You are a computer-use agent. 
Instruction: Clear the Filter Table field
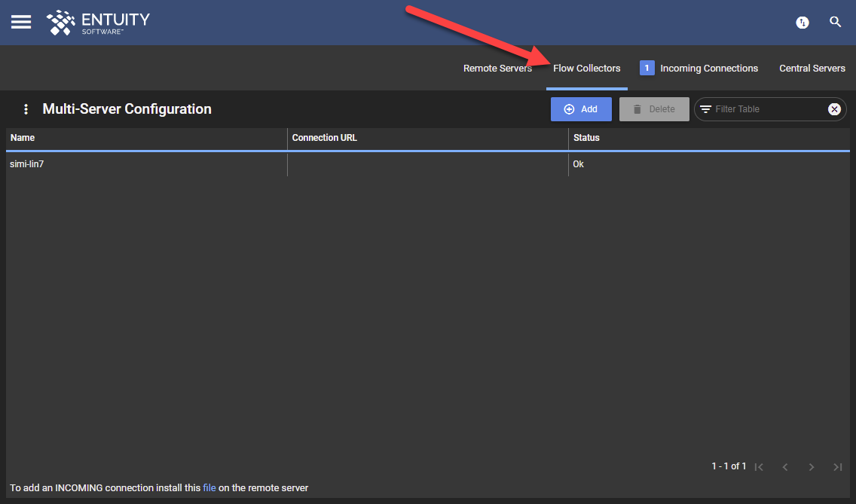[x=834, y=109]
